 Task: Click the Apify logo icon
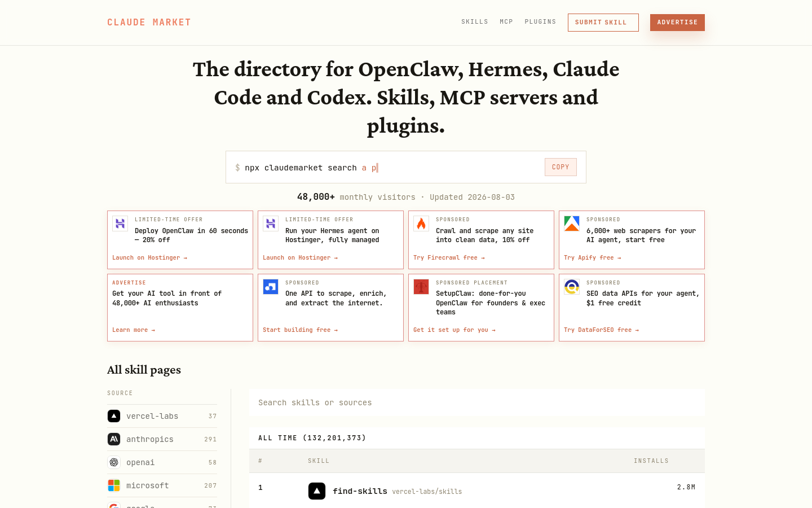tap(572, 224)
